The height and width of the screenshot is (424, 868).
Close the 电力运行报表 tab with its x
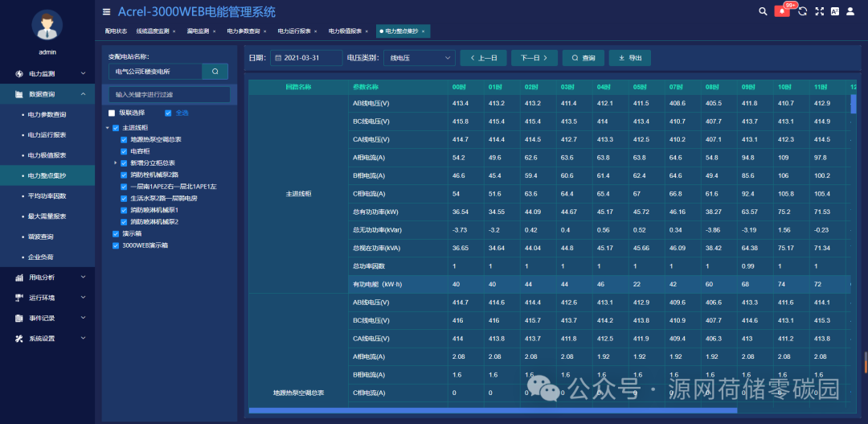point(316,31)
